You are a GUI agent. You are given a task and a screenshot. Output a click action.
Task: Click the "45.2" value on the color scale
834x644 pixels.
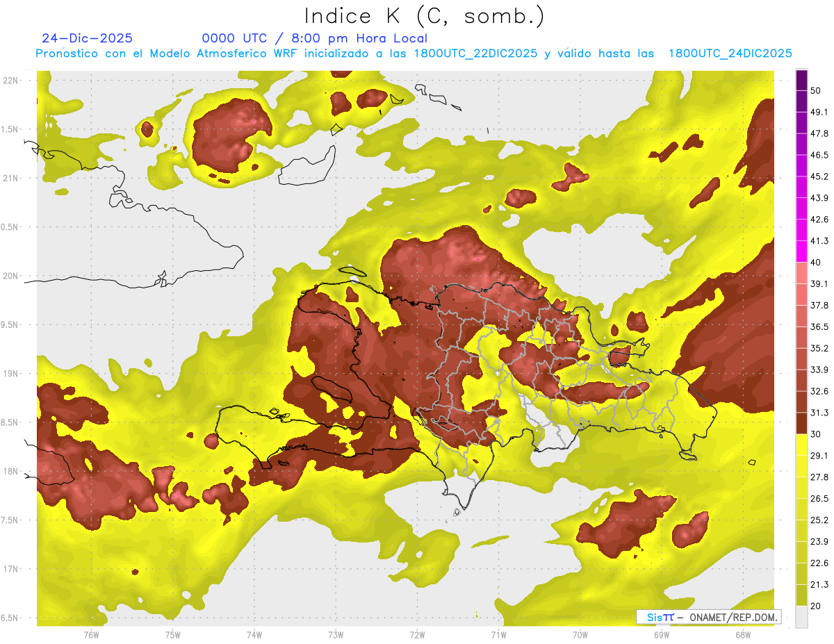point(819,176)
